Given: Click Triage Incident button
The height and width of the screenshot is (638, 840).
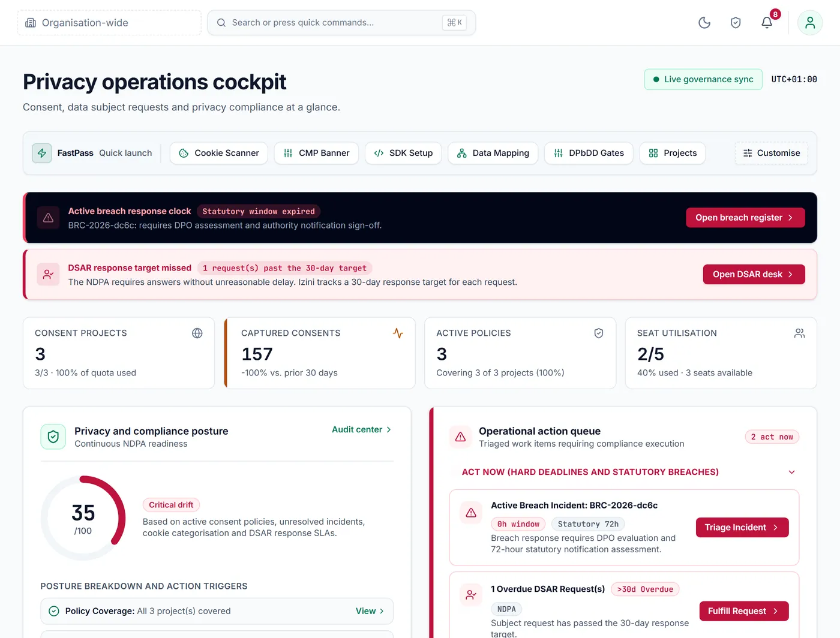Looking at the screenshot, I should pyautogui.click(x=742, y=528).
